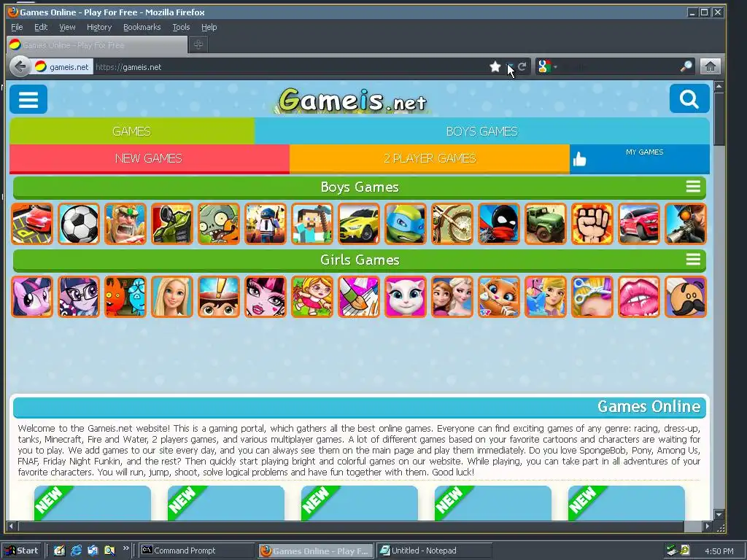
Task: Play the Talking Angela white cat game
Action: (x=406, y=297)
